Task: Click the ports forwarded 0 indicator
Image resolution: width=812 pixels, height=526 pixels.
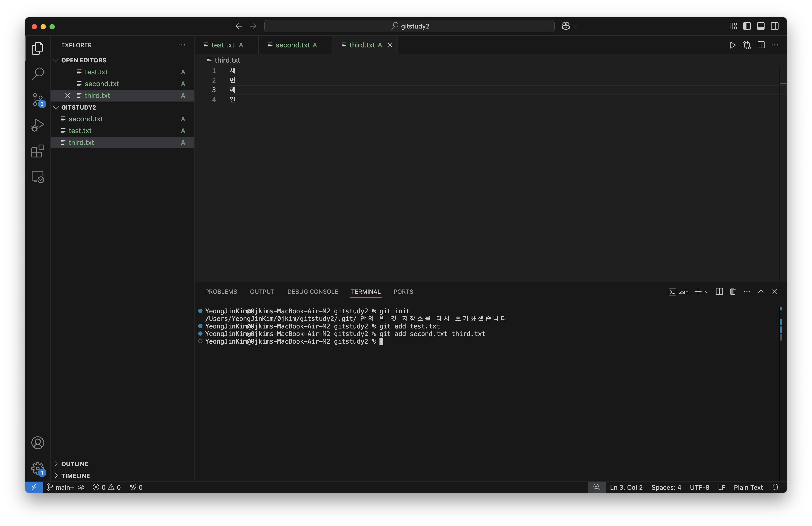Action: click(136, 487)
